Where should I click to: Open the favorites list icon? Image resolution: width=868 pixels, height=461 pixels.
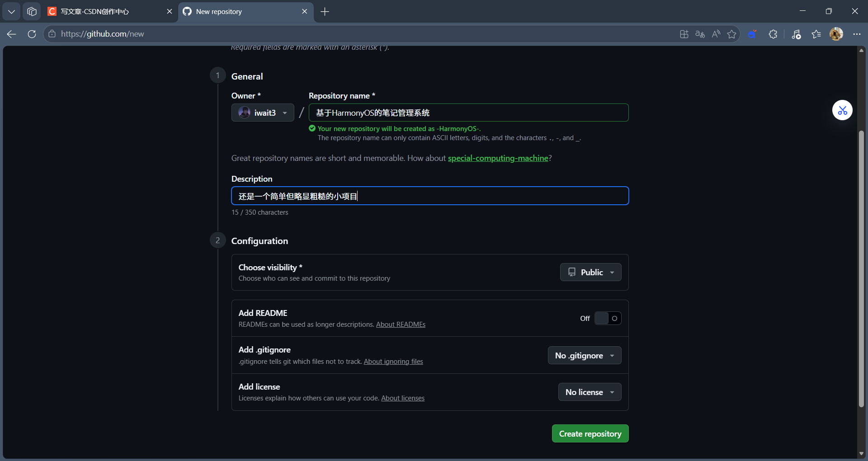(816, 34)
